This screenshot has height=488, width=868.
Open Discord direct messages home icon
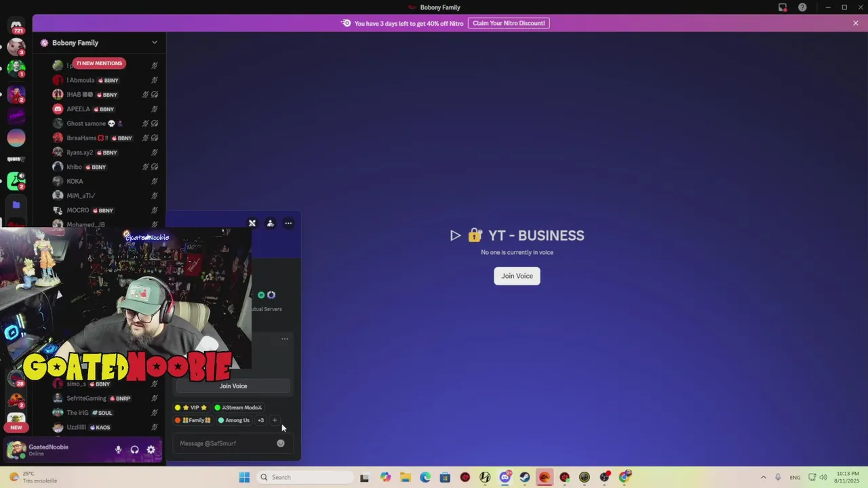pos(16,26)
